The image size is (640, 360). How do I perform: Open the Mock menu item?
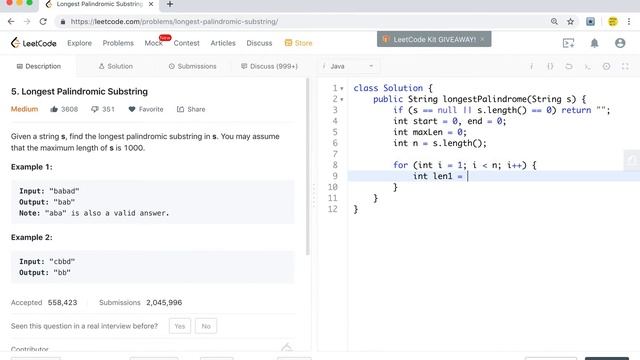click(153, 43)
